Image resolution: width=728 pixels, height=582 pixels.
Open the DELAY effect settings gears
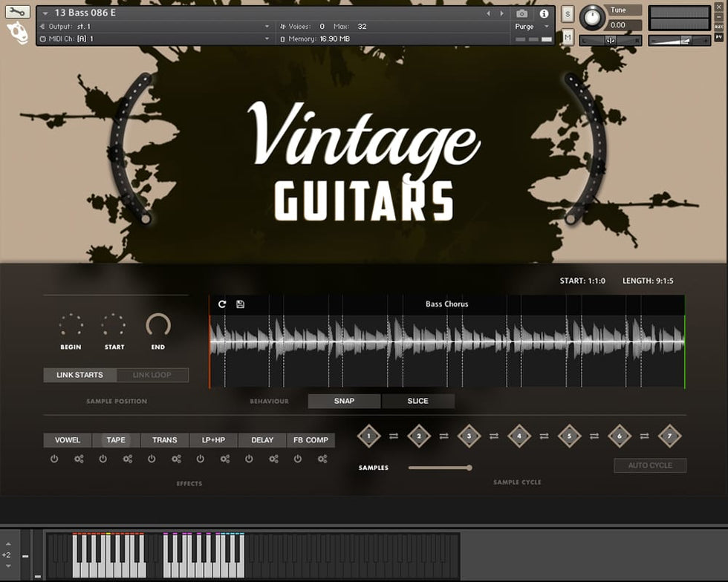pos(273,459)
